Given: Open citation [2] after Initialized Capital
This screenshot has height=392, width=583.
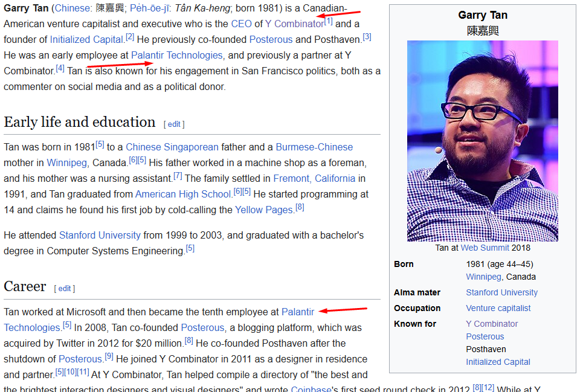Looking at the screenshot, I should point(130,37).
